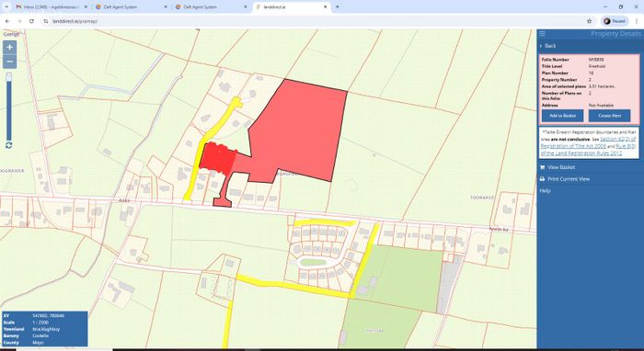Click the shopping cart icon beside View Basket
644x351 pixels.
[542, 167]
